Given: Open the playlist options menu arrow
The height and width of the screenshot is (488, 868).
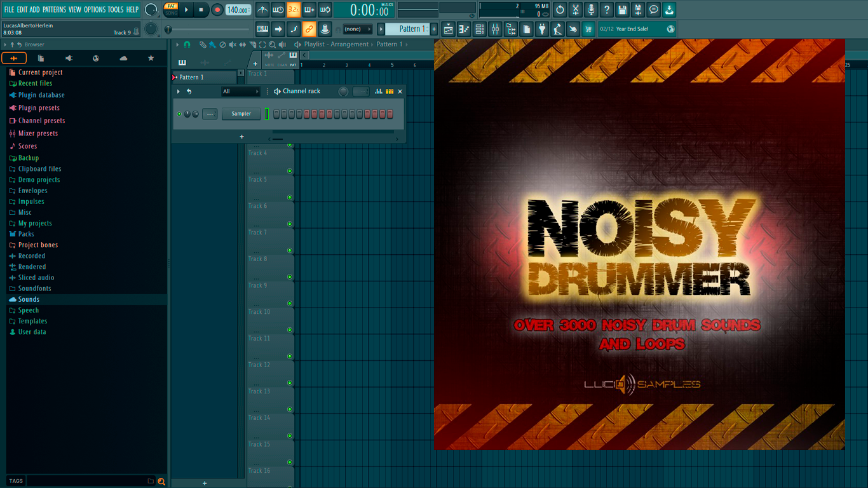Looking at the screenshot, I should pyautogui.click(x=178, y=44).
